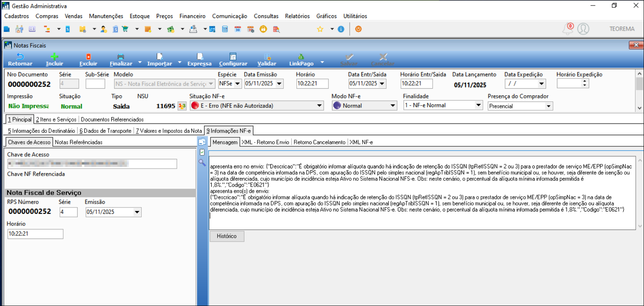The image size is (644, 306).
Task: Open the Finalidade combo box
Action: (x=478, y=105)
